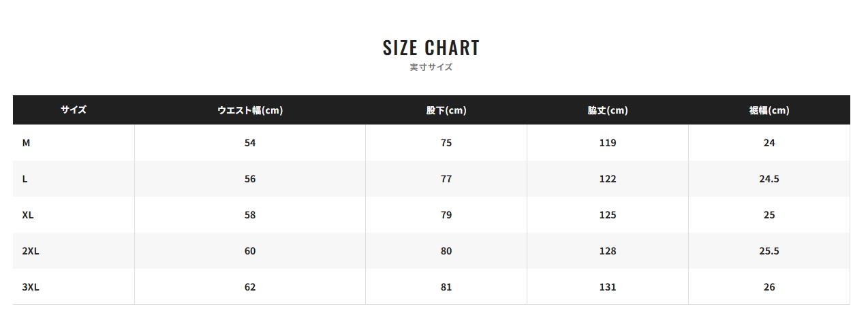Click the 脇丈(cm) column header

tap(608, 110)
